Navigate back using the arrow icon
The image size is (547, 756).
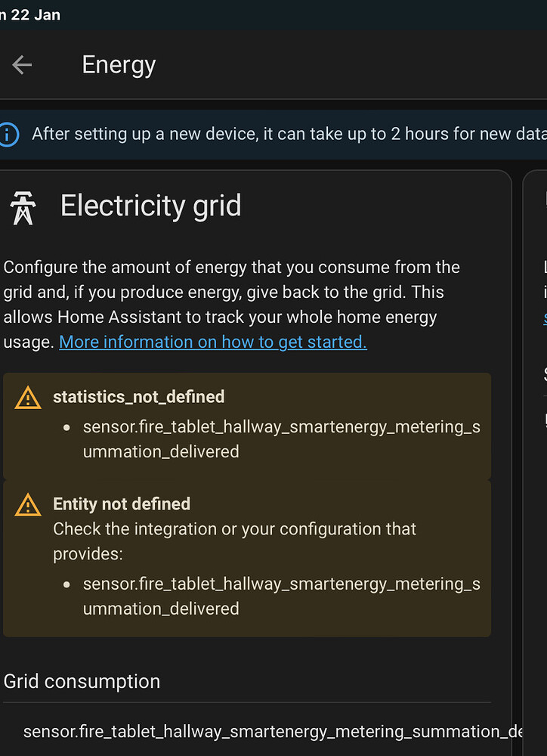tap(21, 64)
